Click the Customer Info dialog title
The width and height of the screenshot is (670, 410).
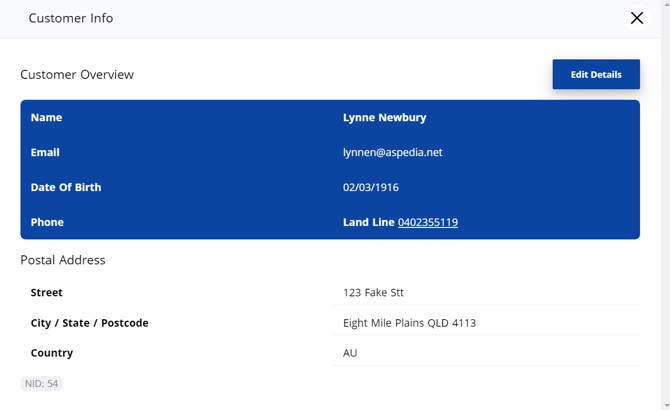[71, 18]
